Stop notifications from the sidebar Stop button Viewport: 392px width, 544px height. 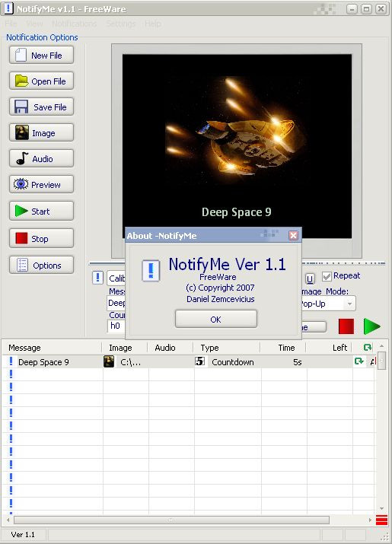coord(41,238)
